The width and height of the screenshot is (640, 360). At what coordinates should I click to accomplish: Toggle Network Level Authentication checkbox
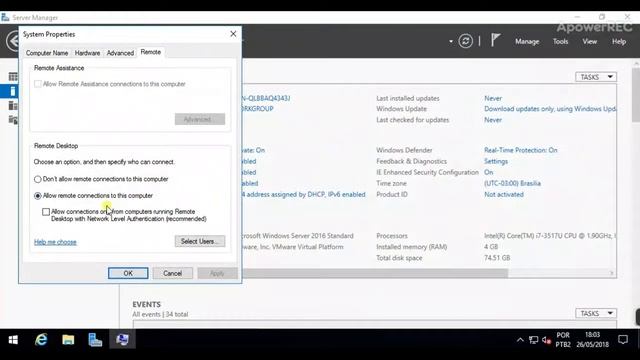coord(46,212)
